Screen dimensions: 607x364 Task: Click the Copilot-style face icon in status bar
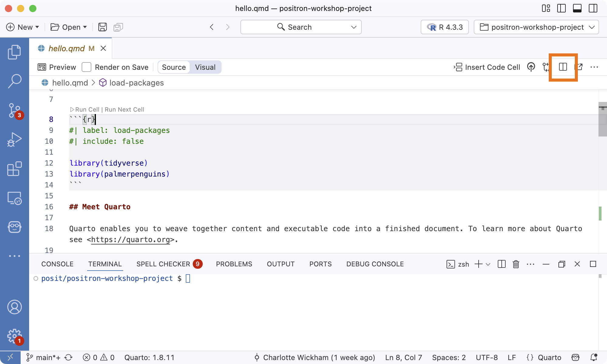pyautogui.click(x=575, y=358)
